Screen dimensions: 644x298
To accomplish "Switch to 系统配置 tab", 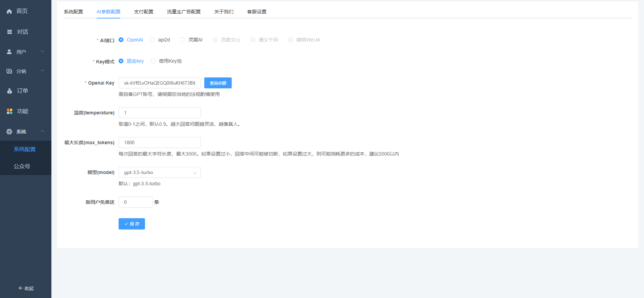I will click(73, 12).
